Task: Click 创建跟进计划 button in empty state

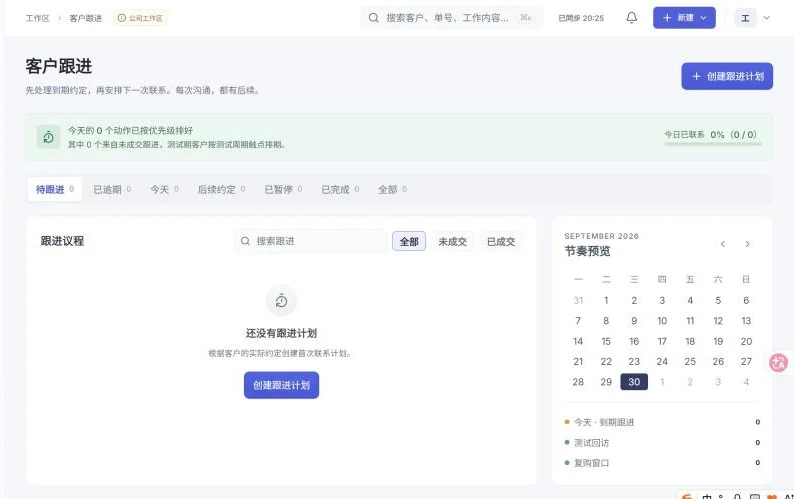Action: (282, 386)
